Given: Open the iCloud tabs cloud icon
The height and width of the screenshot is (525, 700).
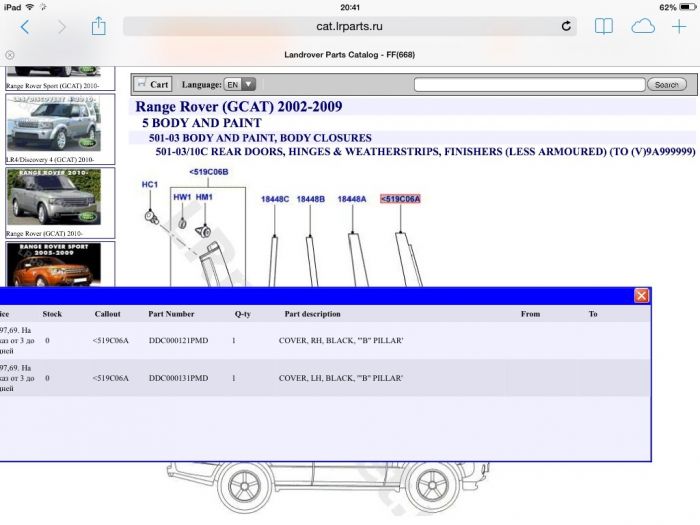Looking at the screenshot, I should (643, 27).
